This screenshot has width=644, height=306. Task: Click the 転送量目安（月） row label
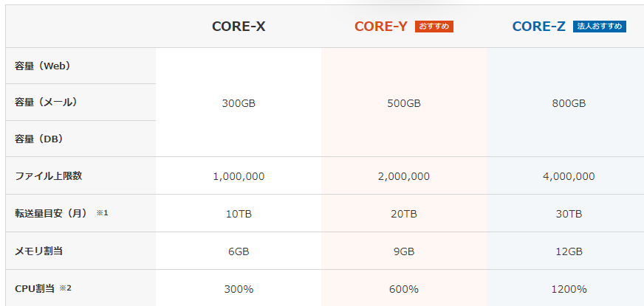coord(52,213)
